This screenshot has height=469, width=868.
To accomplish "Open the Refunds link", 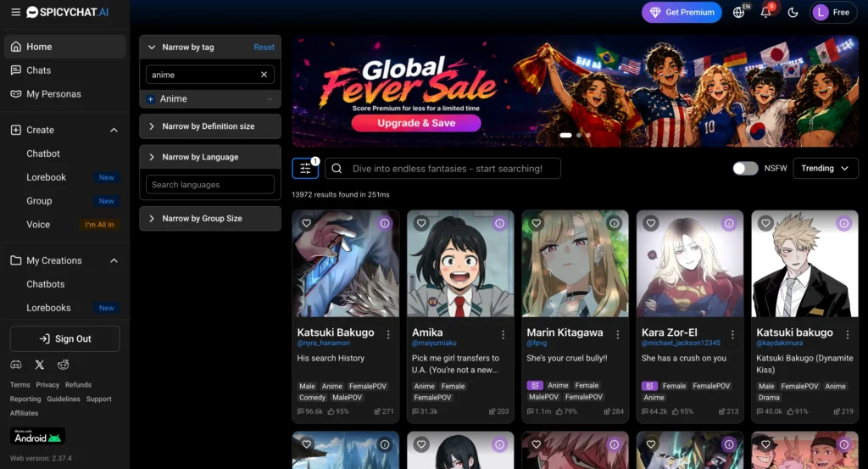I will point(78,385).
